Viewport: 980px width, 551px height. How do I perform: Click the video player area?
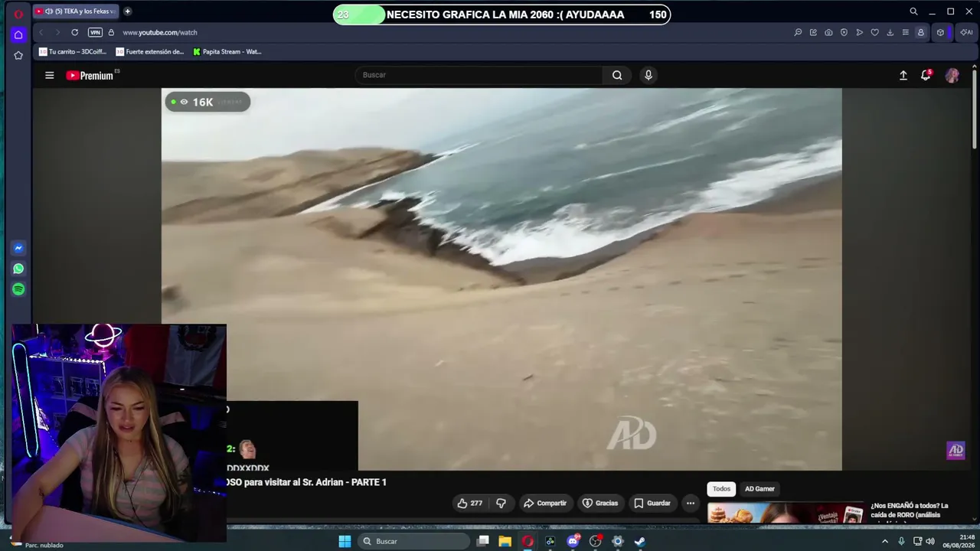[x=501, y=279]
